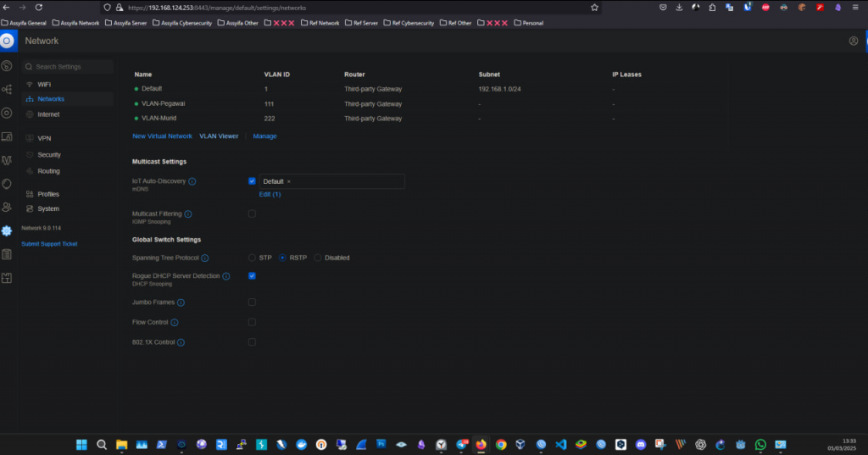Remove the Default tag from IoT Auto-Discovery
This screenshot has height=455, width=868.
[288, 181]
